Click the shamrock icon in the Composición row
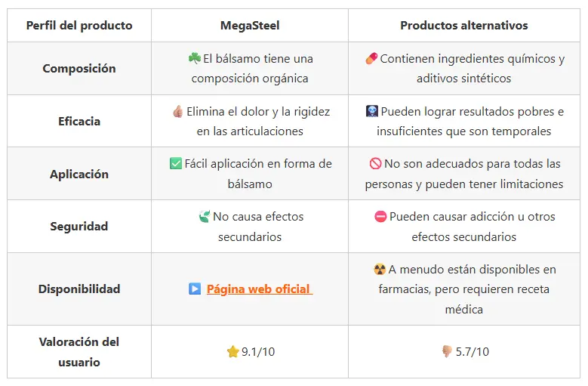 [x=194, y=58]
